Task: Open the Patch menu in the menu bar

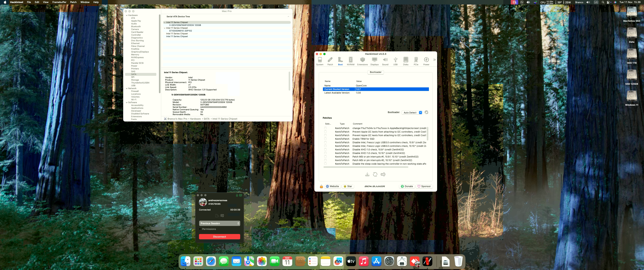Action: pyautogui.click(x=73, y=2)
